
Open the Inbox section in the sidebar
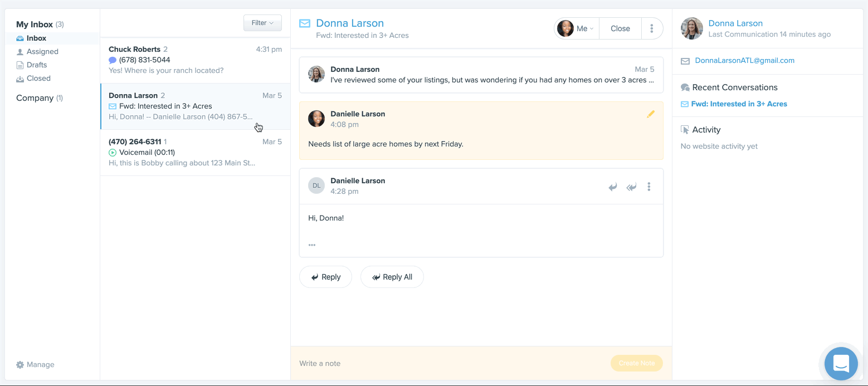pyautogui.click(x=37, y=38)
